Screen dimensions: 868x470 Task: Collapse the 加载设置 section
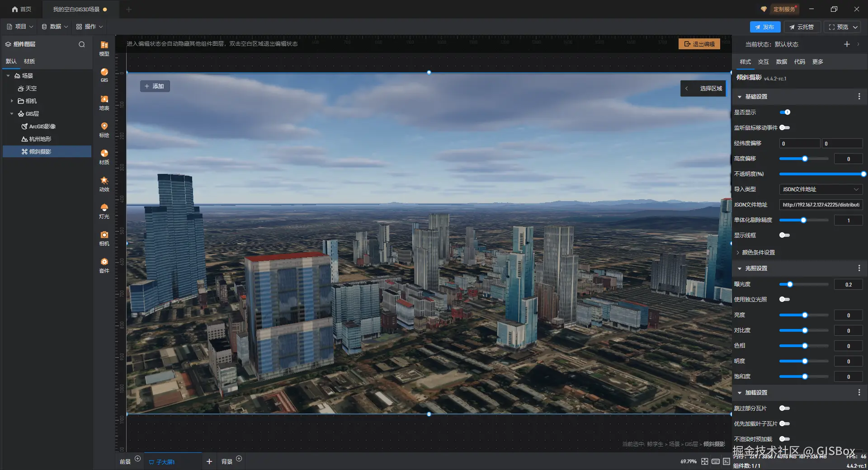coord(740,393)
